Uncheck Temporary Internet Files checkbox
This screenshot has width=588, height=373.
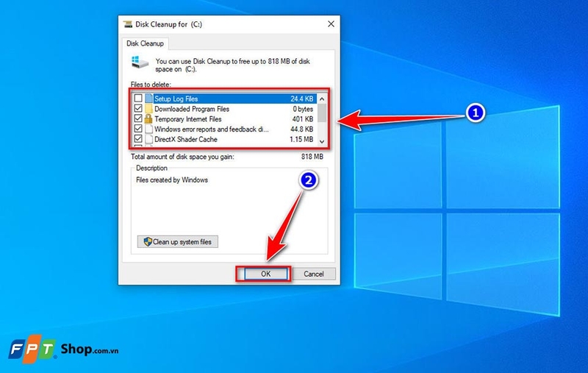(138, 118)
